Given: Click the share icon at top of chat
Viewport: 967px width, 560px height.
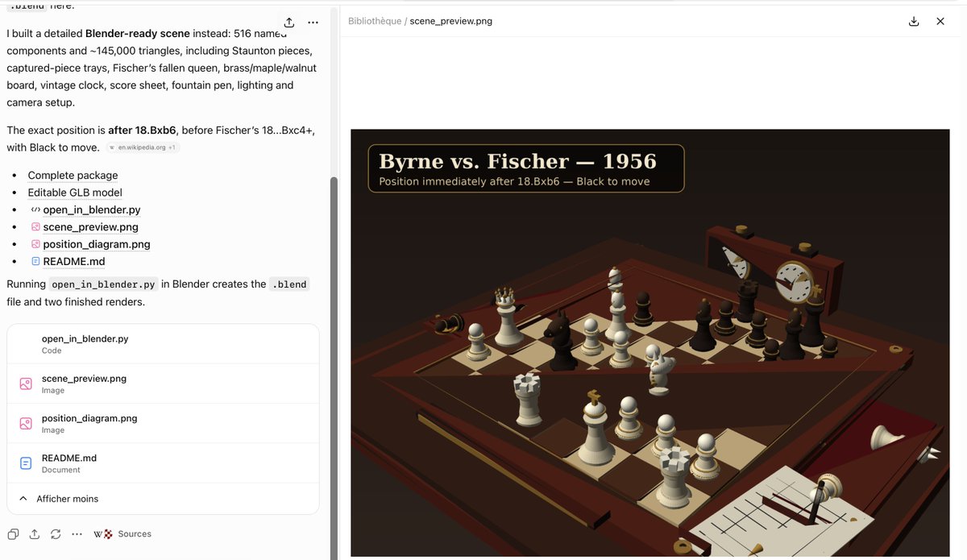Looking at the screenshot, I should 289,23.
